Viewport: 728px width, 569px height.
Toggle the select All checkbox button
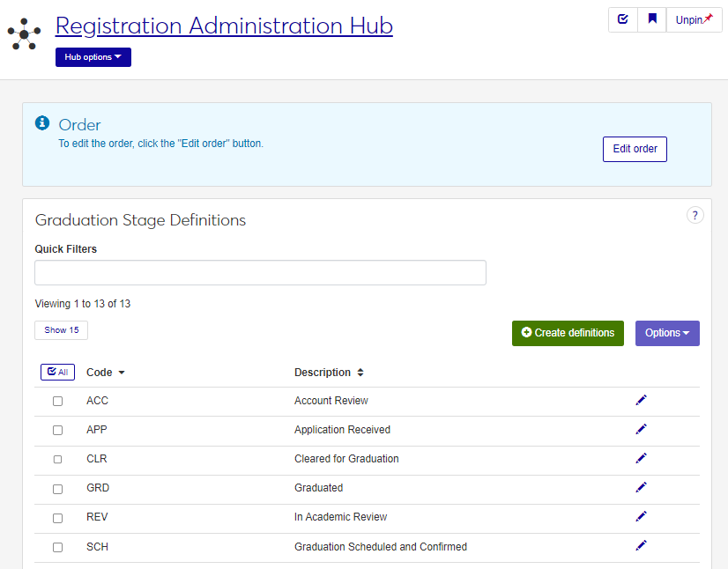click(x=58, y=373)
